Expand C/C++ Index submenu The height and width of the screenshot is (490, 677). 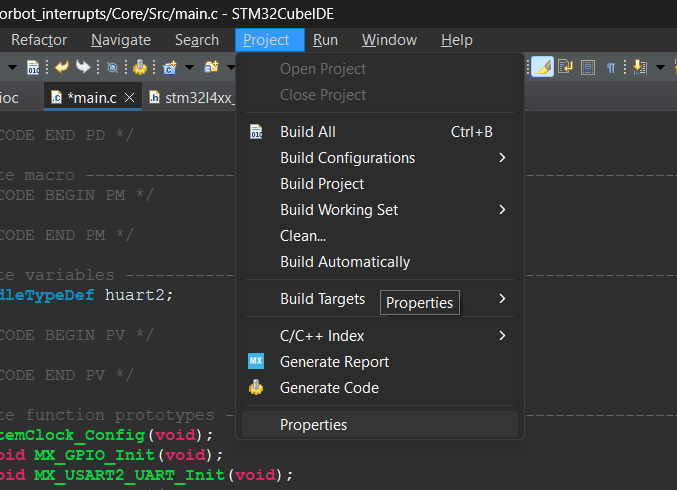[x=380, y=336]
